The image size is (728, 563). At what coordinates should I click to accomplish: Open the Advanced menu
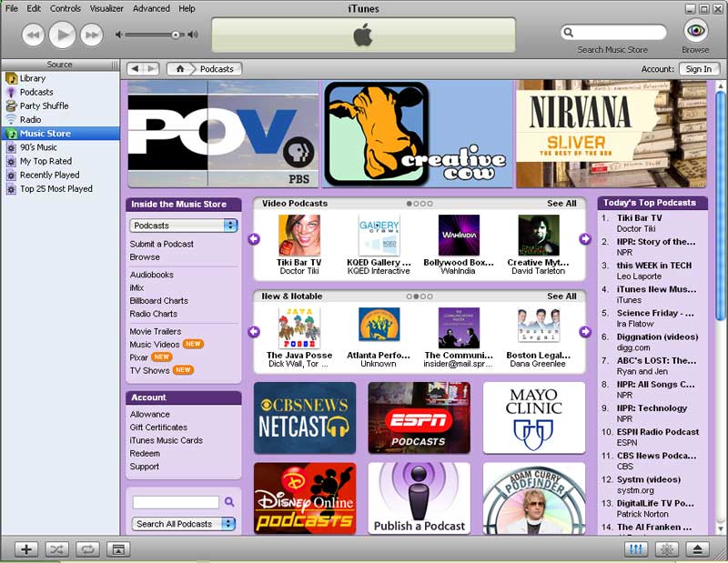[x=151, y=8]
